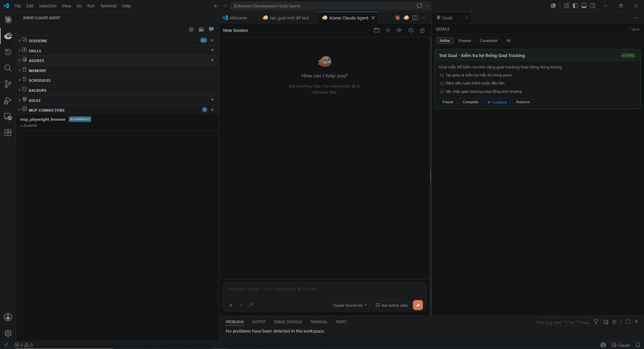Open session history clock icon
The image size is (644, 349).
click(411, 30)
